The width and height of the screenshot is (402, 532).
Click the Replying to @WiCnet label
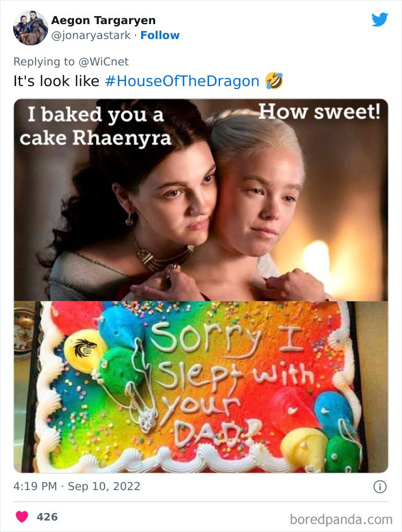(71, 61)
